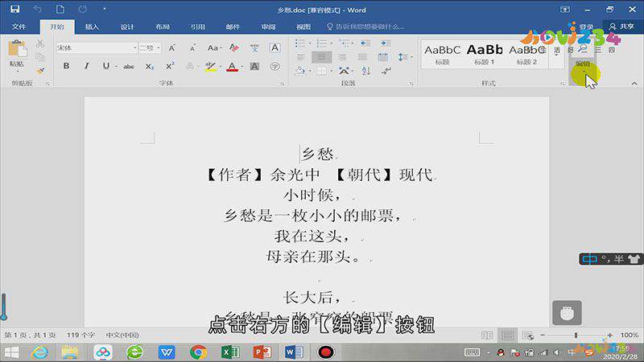Apply the 标题 1 heading style
The image size is (644, 362).
[x=485, y=54]
